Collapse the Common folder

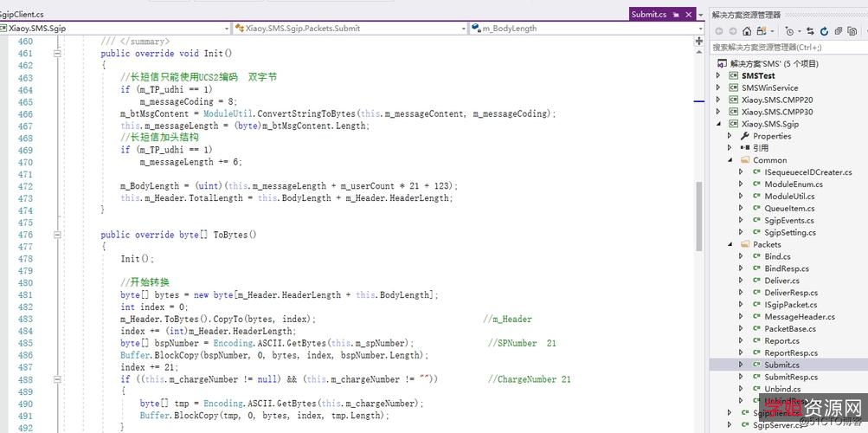[730, 160]
